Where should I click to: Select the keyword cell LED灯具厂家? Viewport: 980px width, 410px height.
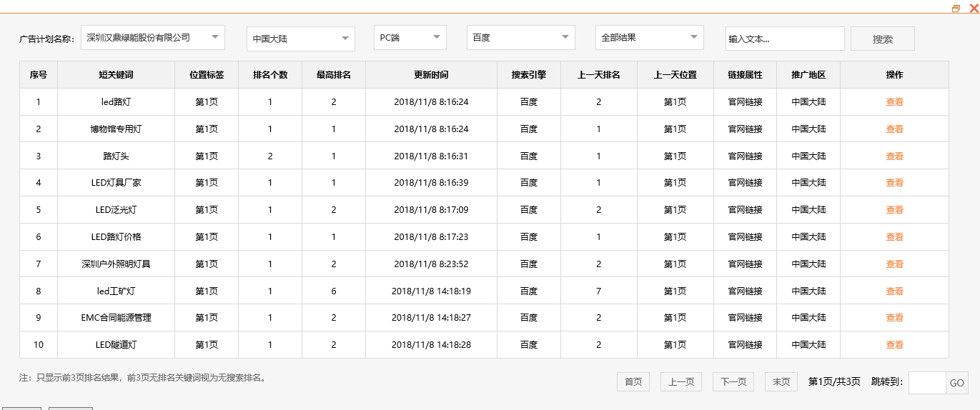(x=117, y=183)
